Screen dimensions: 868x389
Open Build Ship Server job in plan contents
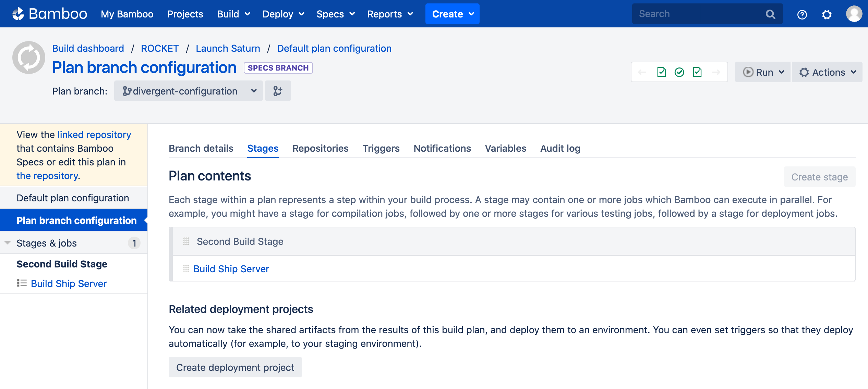click(x=231, y=269)
